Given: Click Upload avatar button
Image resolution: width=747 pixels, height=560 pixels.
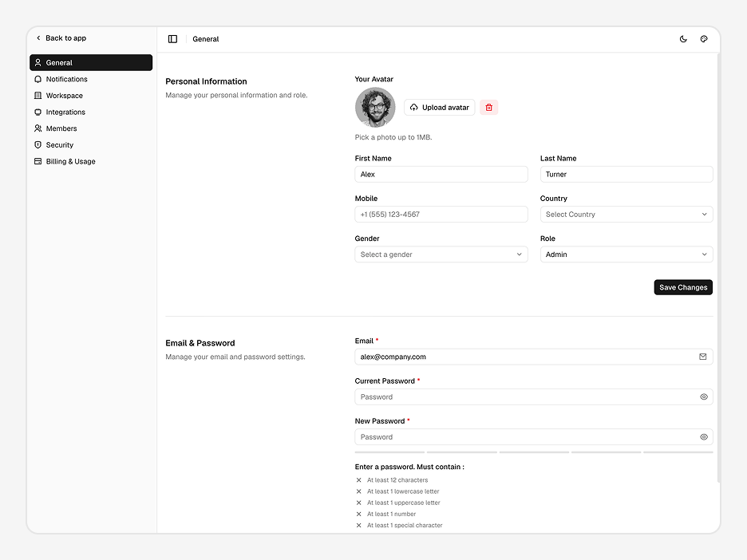Looking at the screenshot, I should (x=439, y=108).
